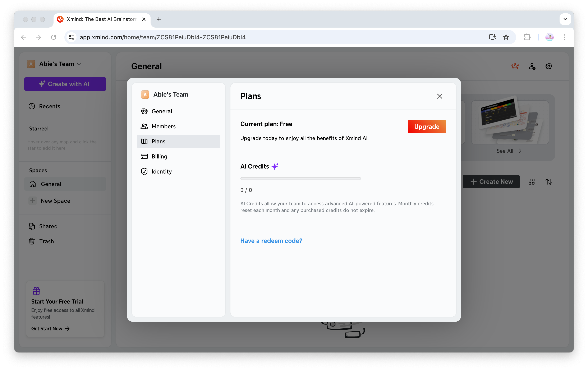Image resolution: width=588 pixels, height=370 pixels.
Task: Go back in browser history
Action: pyautogui.click(x=23, y=37)
